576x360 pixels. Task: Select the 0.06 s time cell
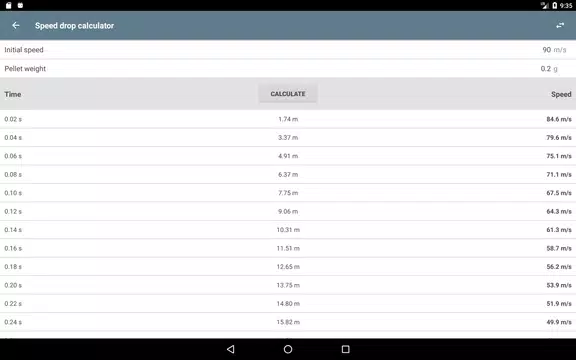tap(13, 156)
